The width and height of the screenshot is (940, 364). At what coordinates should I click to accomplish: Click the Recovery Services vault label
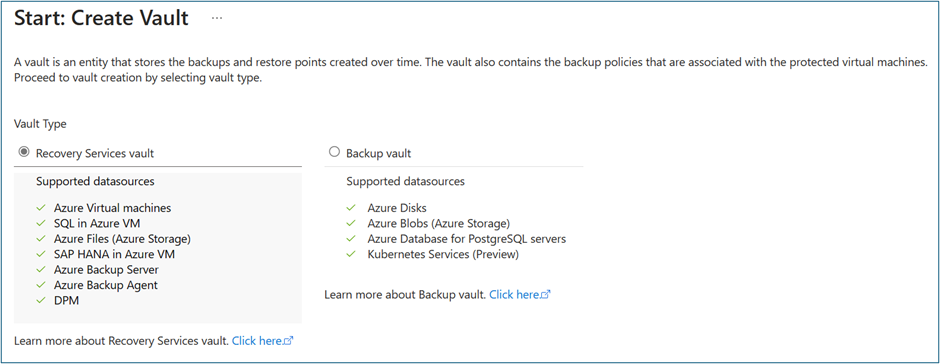(95, 154)
